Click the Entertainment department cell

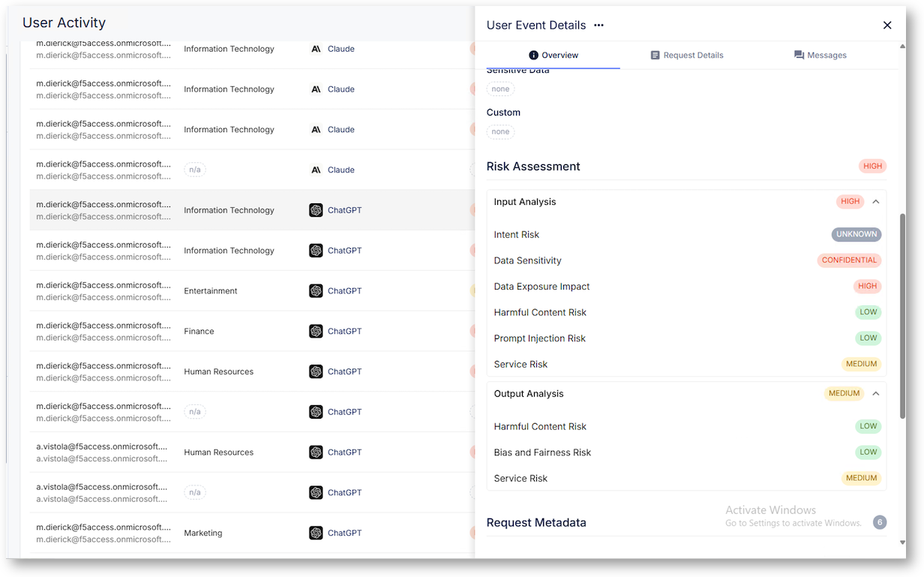coord(211,291)
